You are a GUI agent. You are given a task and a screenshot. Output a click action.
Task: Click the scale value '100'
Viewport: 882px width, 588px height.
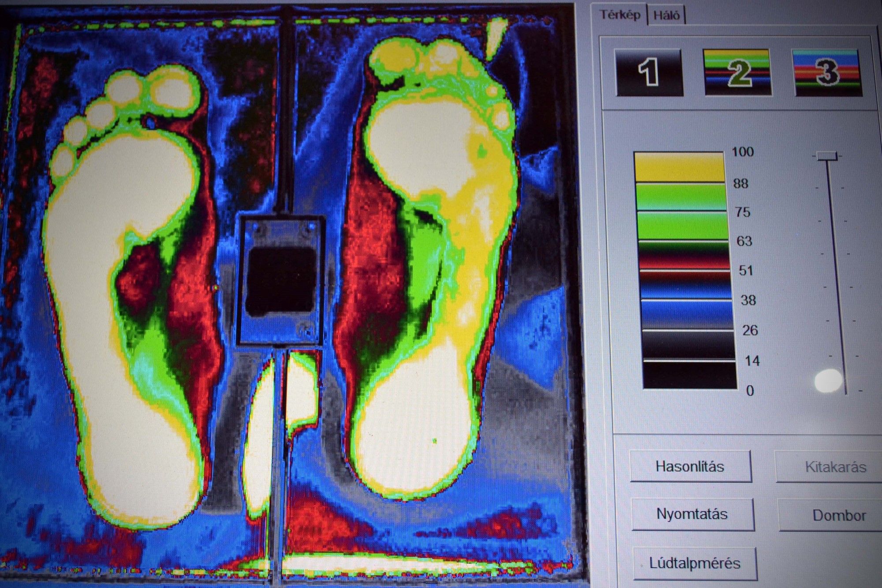743,152
